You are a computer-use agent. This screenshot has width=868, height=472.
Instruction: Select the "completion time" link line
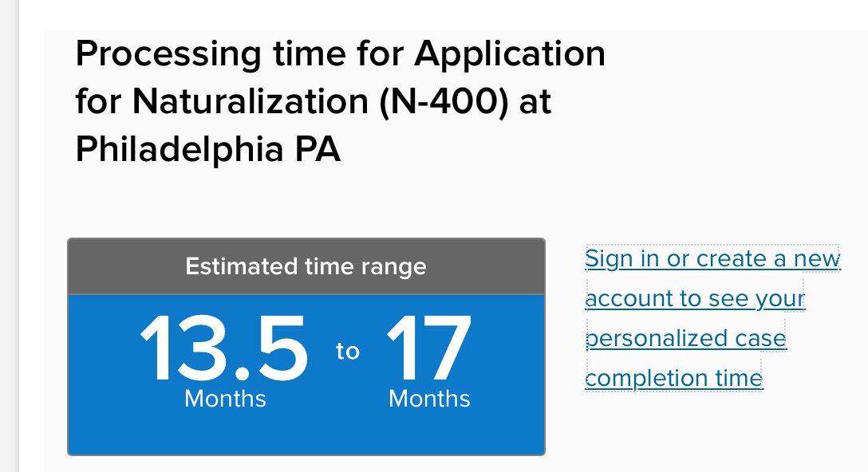click(673, 379)
